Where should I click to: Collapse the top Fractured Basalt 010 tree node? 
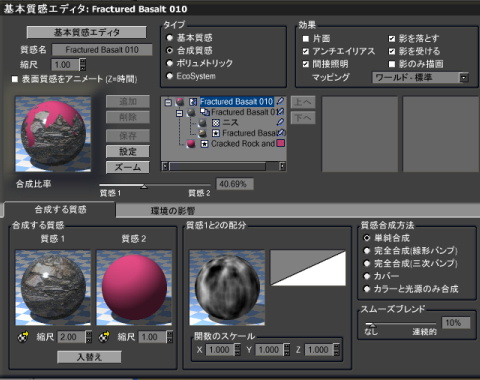pos(168,102)
